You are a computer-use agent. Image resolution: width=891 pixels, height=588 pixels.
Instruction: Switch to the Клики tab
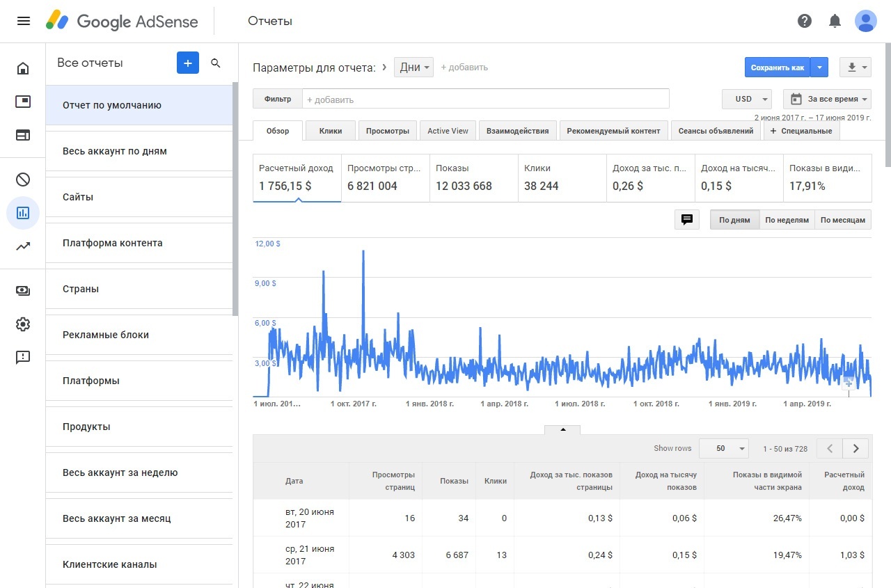(x=330, y=131)
